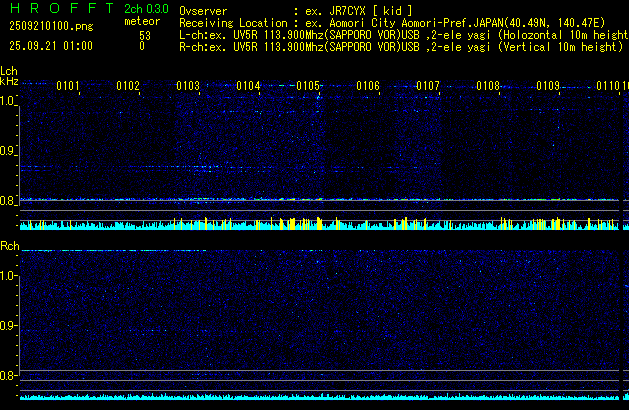Viewport: 629px width, 410px height.
Task: Click the 0109 time marker
Action: coord(548,86)
